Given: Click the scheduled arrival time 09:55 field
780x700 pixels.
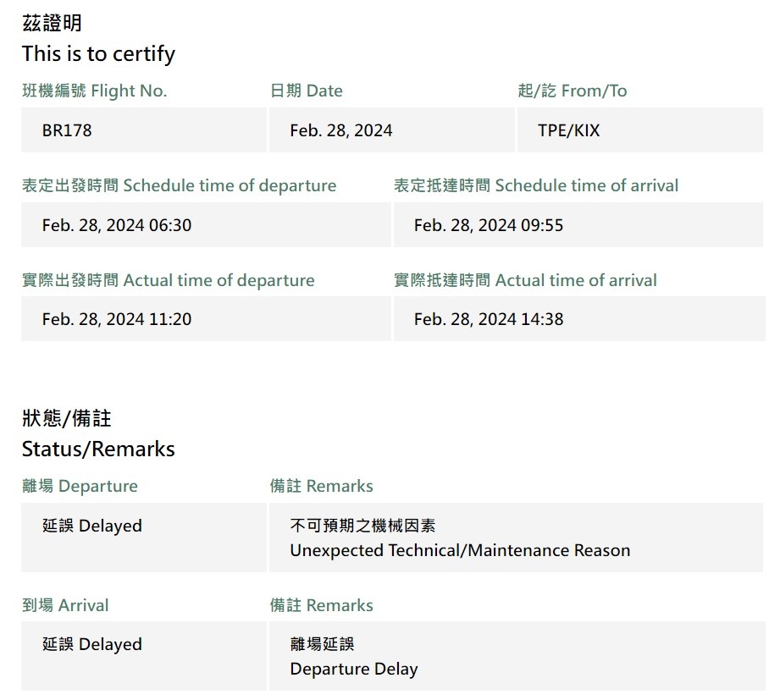Looking at the screenshot, I should [578, 225].
